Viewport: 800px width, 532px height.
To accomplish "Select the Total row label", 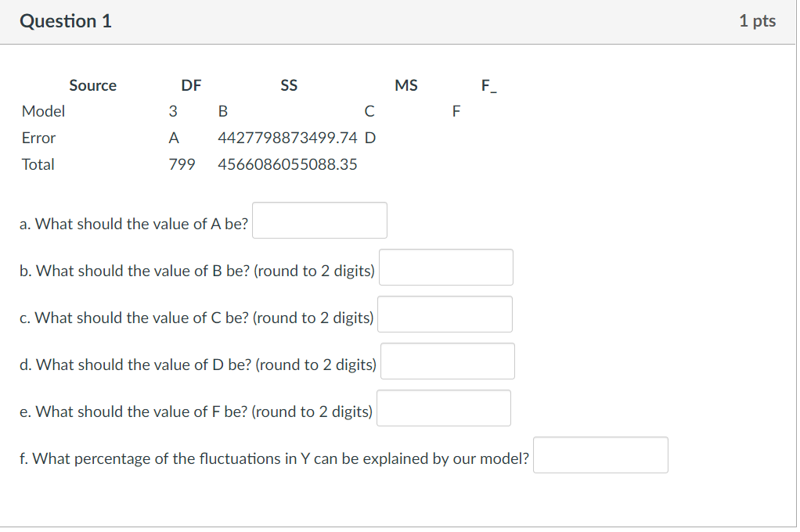I will 38,164.
